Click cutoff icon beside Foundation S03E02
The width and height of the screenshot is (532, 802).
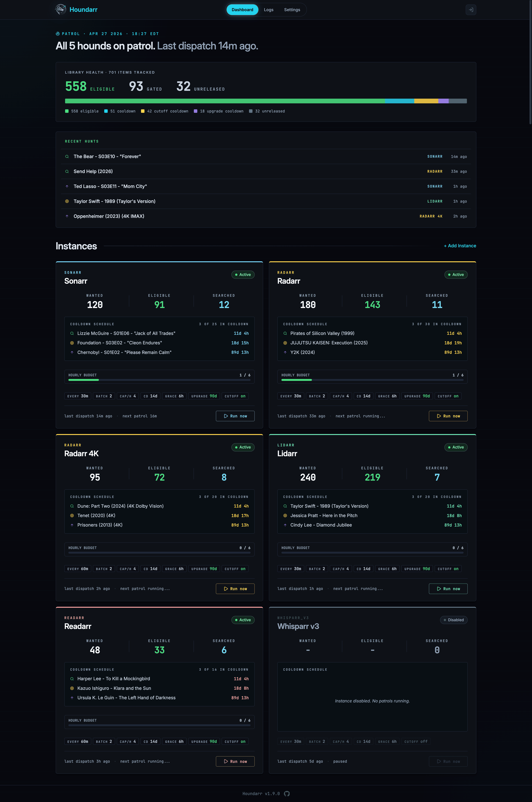click(x=72, y=343)
